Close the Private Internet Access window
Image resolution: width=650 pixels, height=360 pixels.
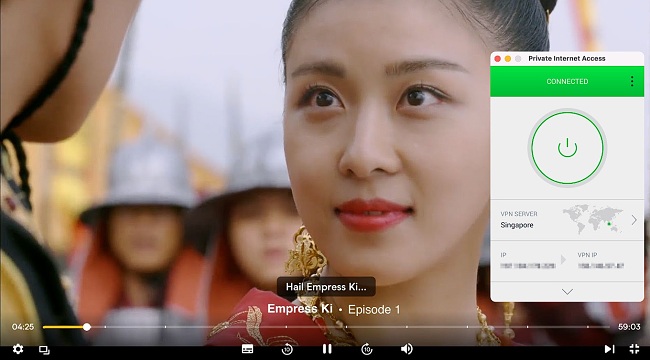pyautogui.click(x=497, y=59)
